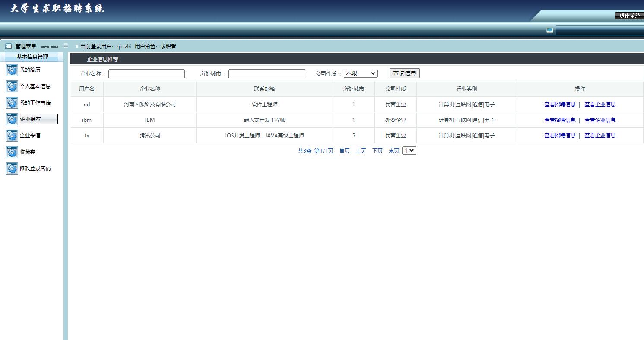
Task: Click the gear icon beside 个人基本信息
Action: coord(12,86)
